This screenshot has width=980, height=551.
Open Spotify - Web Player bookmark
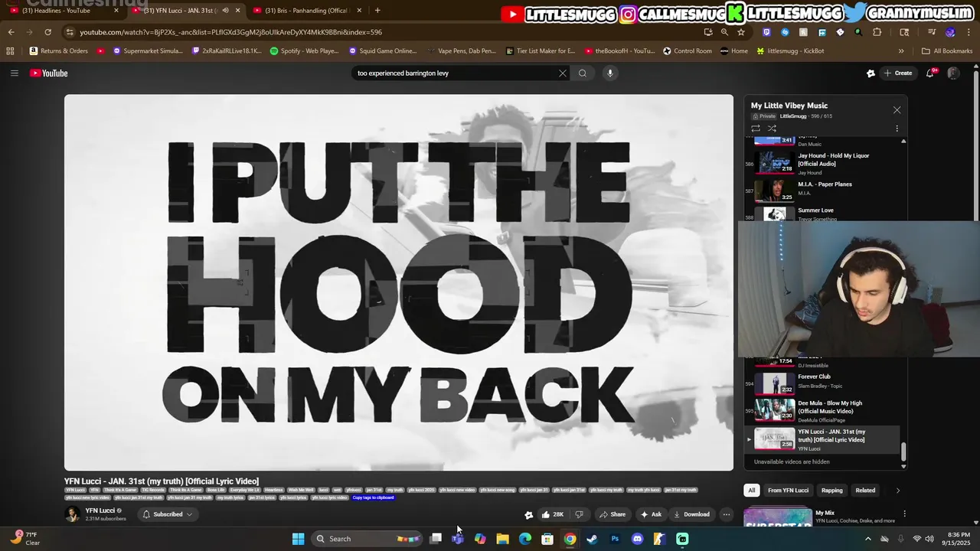pyautogui.click(x=304, y=51)
